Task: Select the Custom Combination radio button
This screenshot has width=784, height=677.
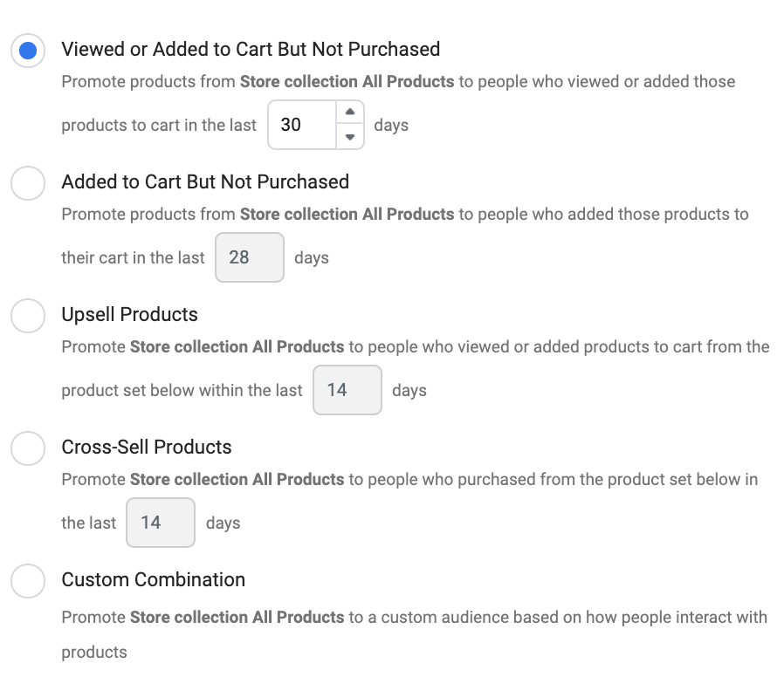Action: pyautogui.click(x=28, y=581)
